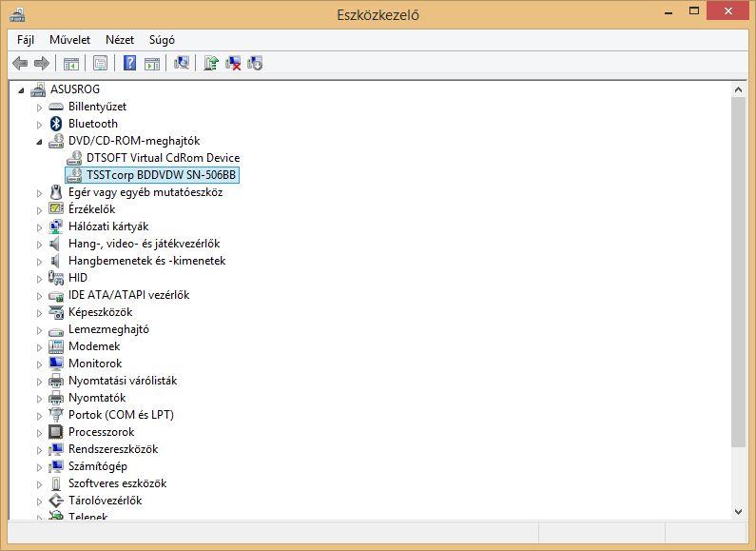
Task: Go back with the Back arrow toolbar icon
Action: pyautogui.click(x=20, y=63)
